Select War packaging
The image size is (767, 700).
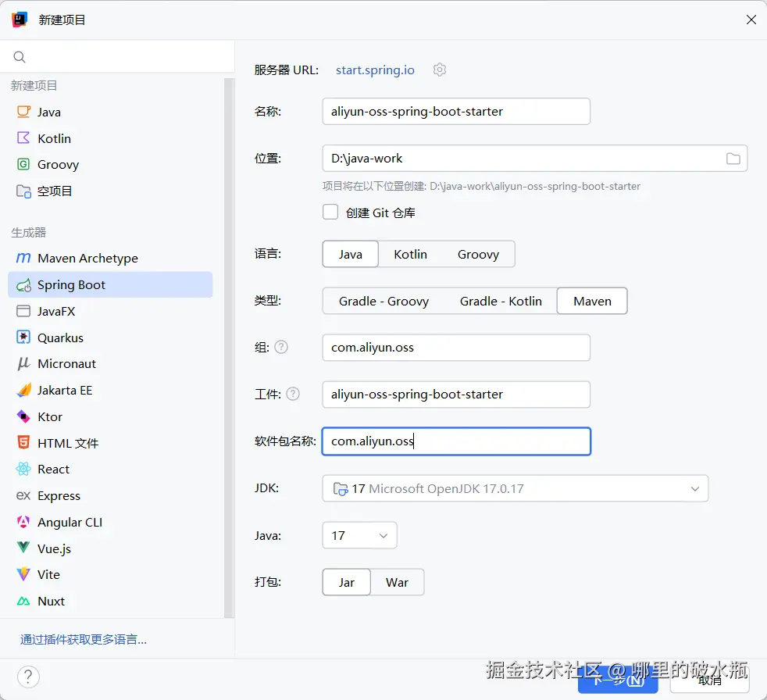(398, 582)
